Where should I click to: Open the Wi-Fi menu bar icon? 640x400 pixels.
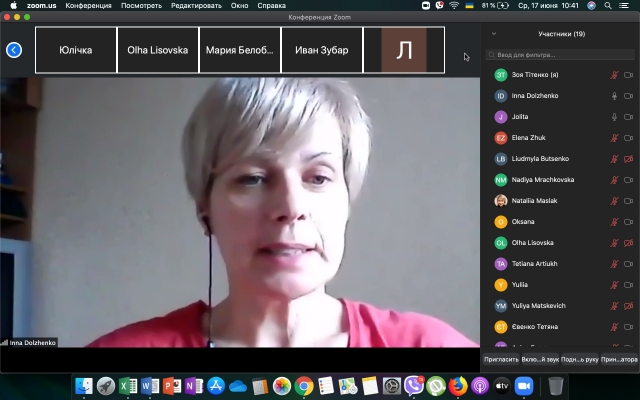pyautogui.click(x=454, y=6)
